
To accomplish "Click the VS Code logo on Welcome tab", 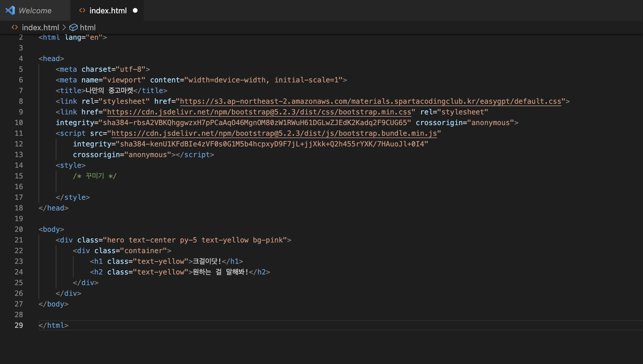I will [x=10, y=10].
